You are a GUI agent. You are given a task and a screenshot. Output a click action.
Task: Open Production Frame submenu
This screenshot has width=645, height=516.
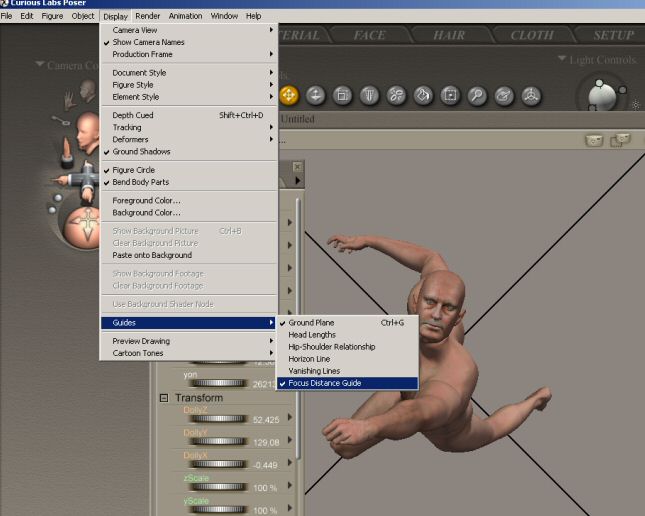click(x=189, y=54)
